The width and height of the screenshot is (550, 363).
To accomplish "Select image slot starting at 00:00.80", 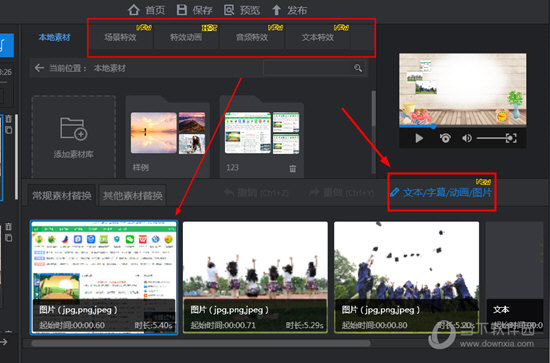I will (407, 277).
